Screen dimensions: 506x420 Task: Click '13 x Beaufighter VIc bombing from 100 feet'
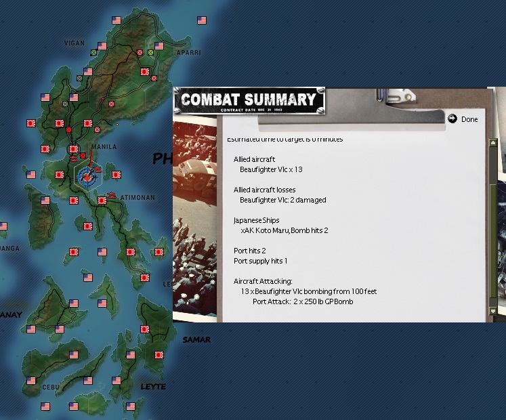[309, 291]
